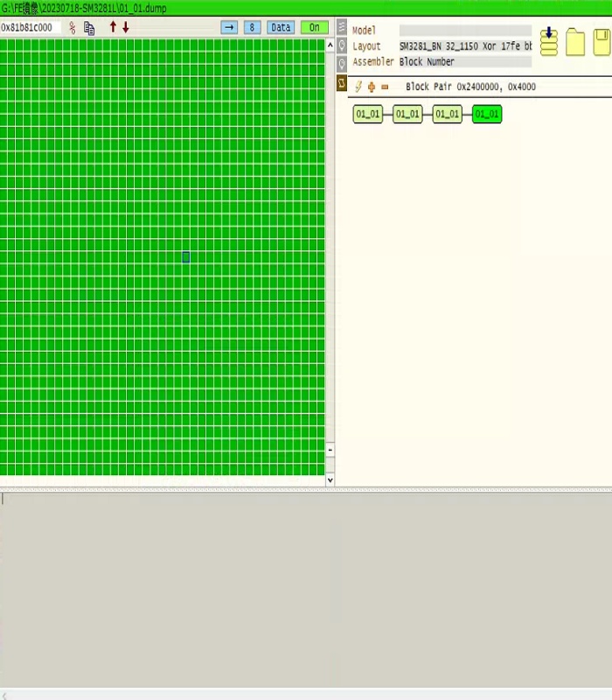Click the yellow database download icon

[549, 41]
